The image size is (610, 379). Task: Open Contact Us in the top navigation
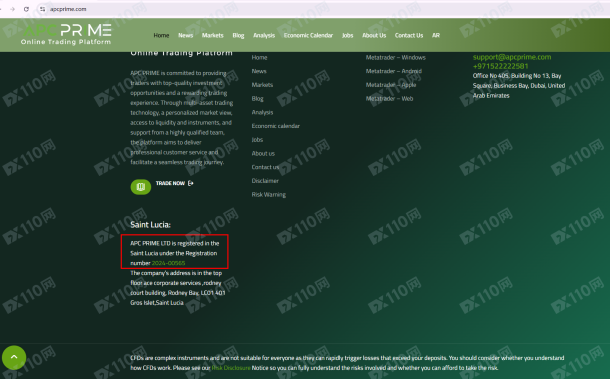point(408,35)
